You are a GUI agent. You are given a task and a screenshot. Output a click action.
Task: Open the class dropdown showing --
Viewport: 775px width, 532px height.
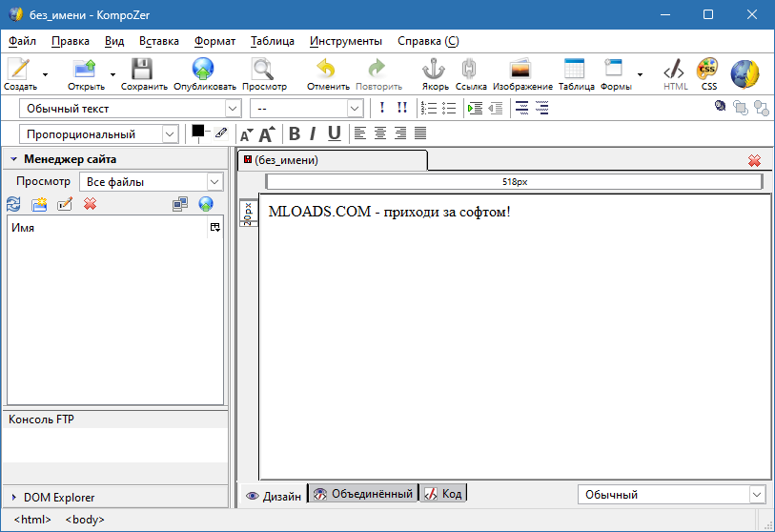pyautogui.click(x=307, y=109)
